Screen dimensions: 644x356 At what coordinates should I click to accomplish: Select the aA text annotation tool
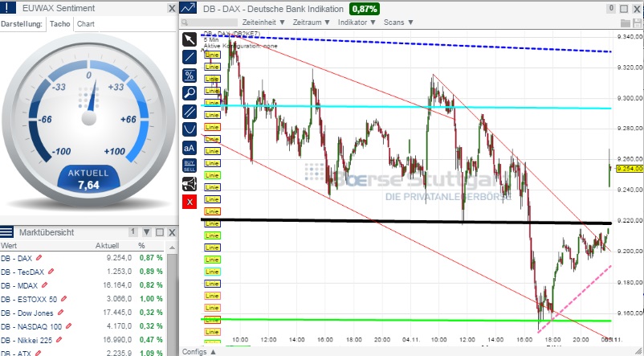pos(190,148)
